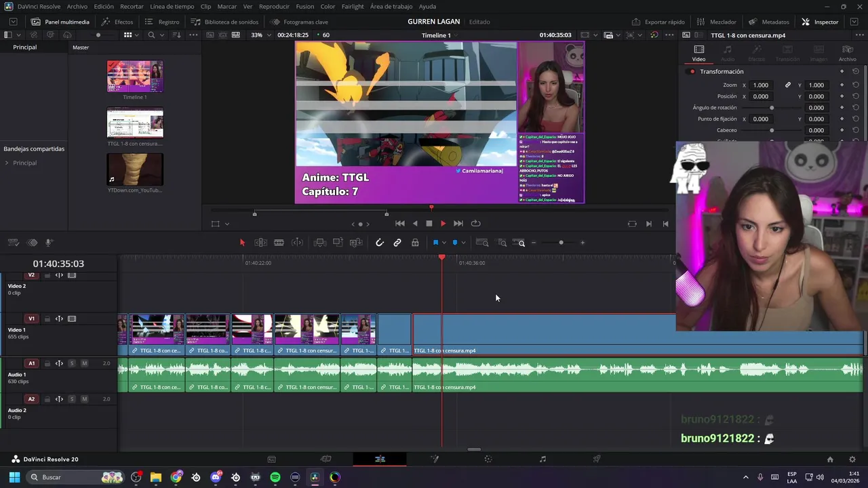The height and width of the screenshot is (488, 868).
Task: Open the Archivo menu
Action: 77,6
